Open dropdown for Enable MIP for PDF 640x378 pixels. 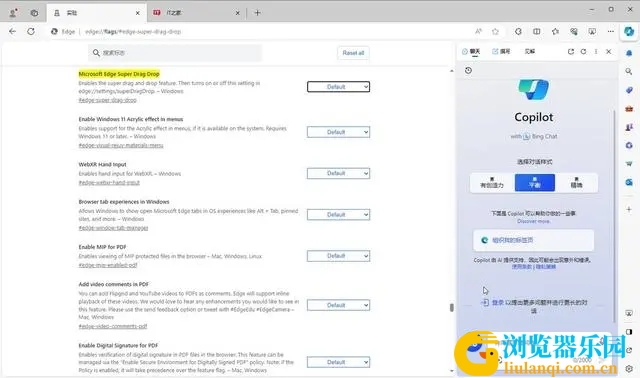(338, 256)
